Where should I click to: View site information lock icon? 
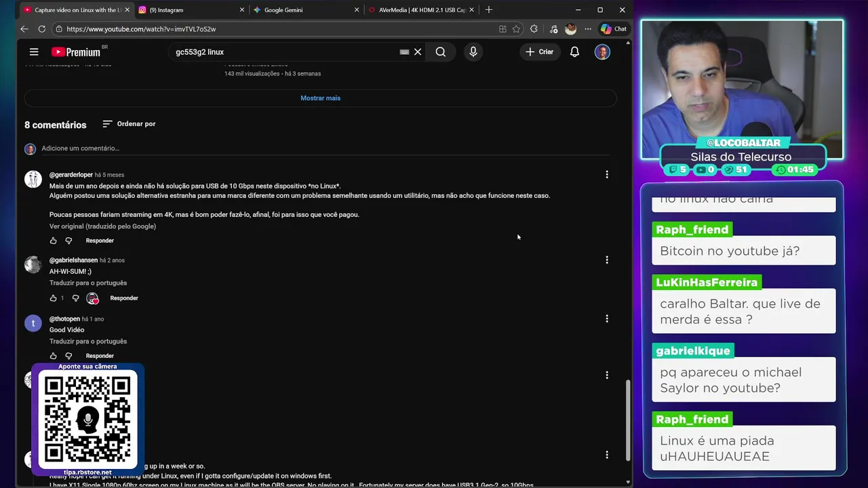pyautogui.click(x=59, y=29)
